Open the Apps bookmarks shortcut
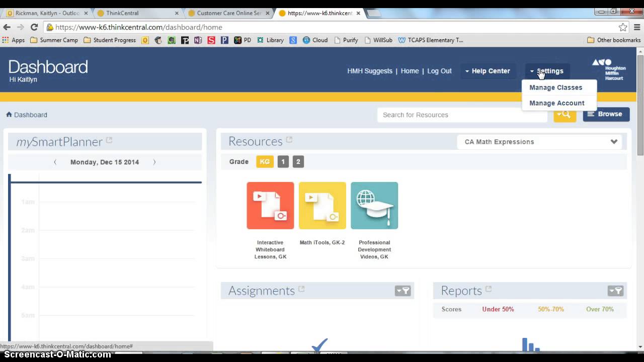Image resolution: width=644 pixels, height=362 pixels. 14,40
